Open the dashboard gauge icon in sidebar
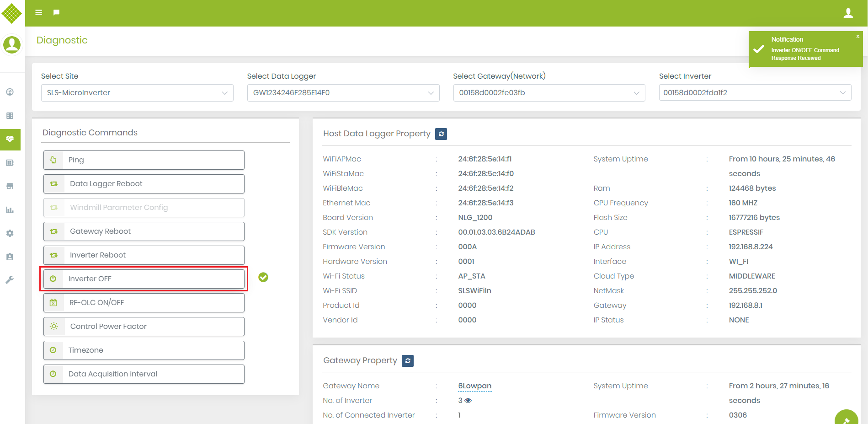 [10, 92]
